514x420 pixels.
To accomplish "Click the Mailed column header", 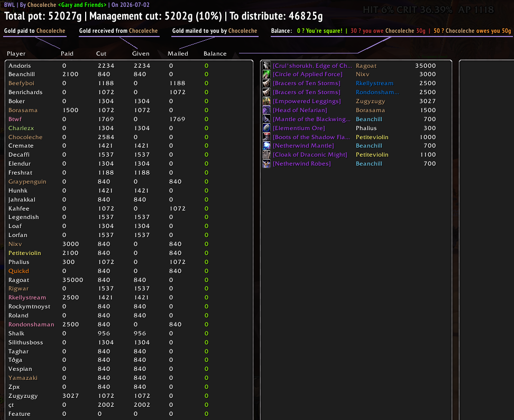I will [178, 53].
